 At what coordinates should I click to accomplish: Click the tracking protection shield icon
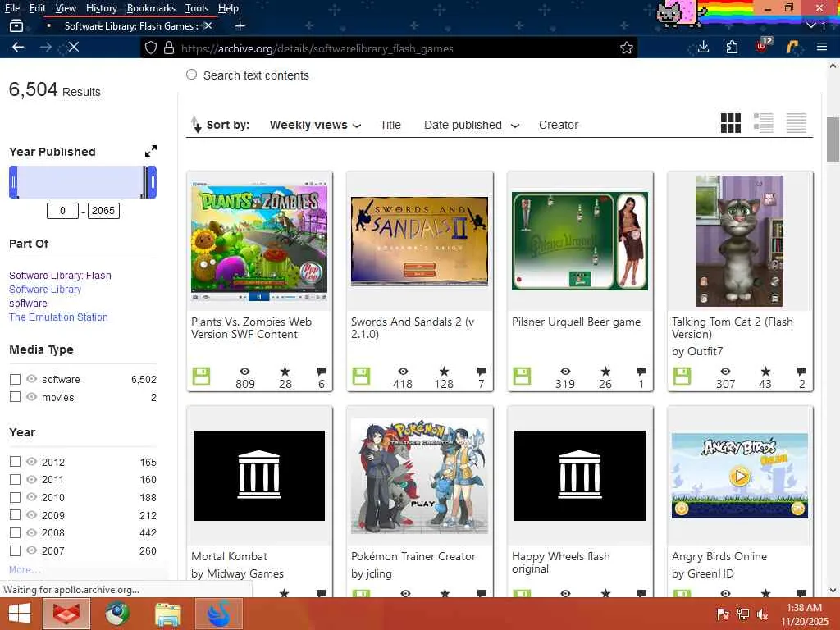point(151,48)
